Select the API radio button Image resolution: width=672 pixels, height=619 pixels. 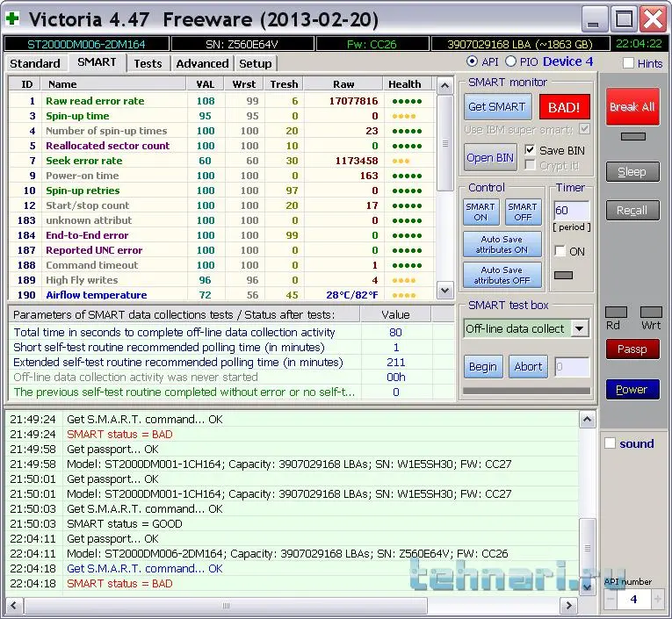pos(472,61)
